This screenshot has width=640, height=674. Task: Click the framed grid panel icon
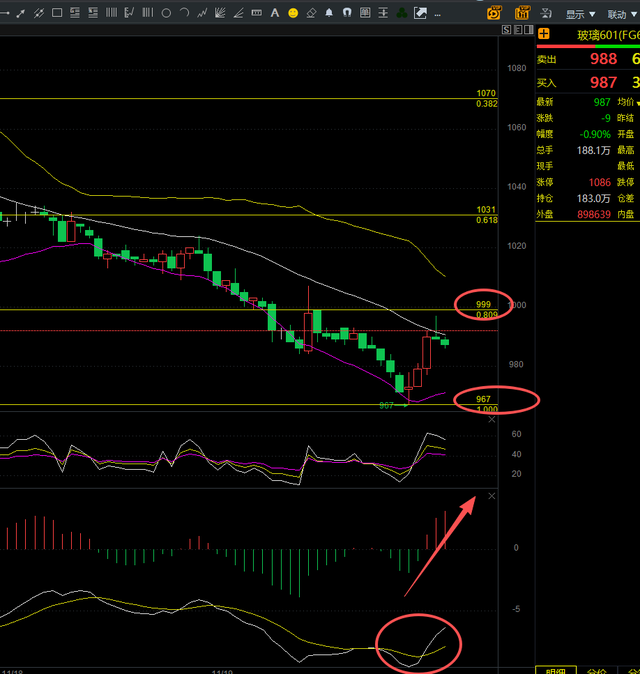(x=365, y=13)
